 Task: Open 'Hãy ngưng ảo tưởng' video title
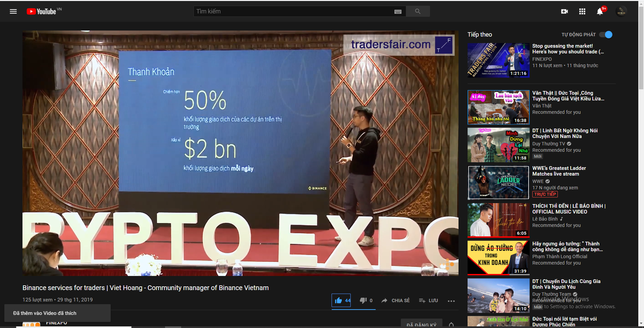[568, 246]
